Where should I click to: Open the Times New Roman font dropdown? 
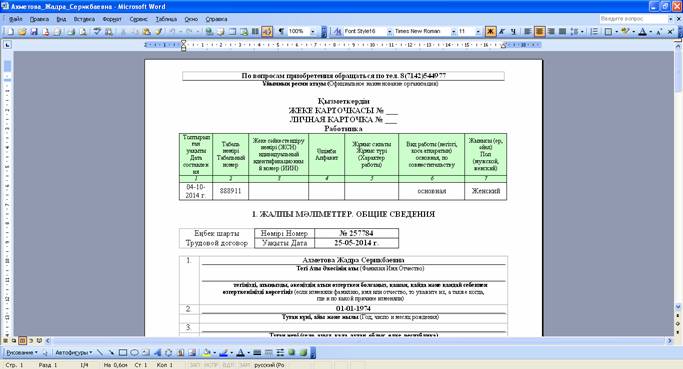click(453, 31)
